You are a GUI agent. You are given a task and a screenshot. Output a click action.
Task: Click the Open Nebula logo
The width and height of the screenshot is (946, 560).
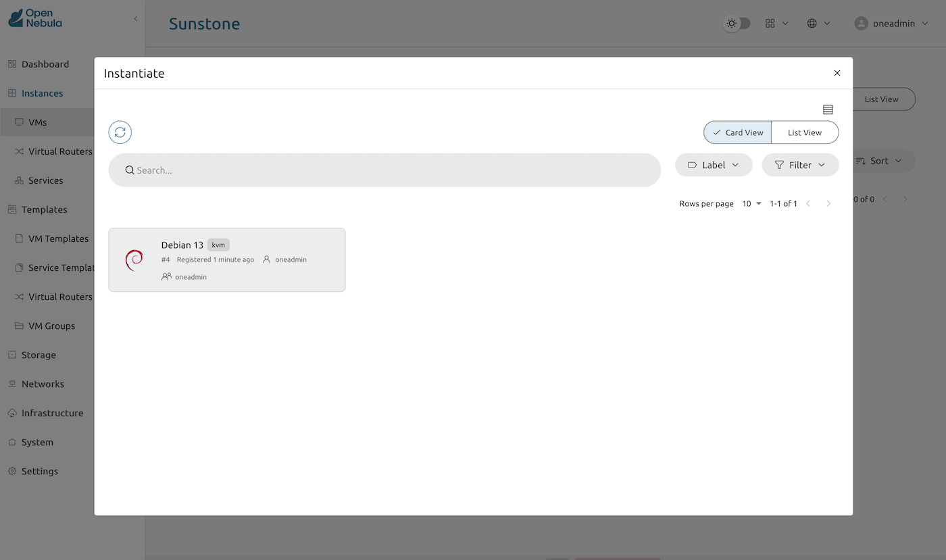coord(34,18)
